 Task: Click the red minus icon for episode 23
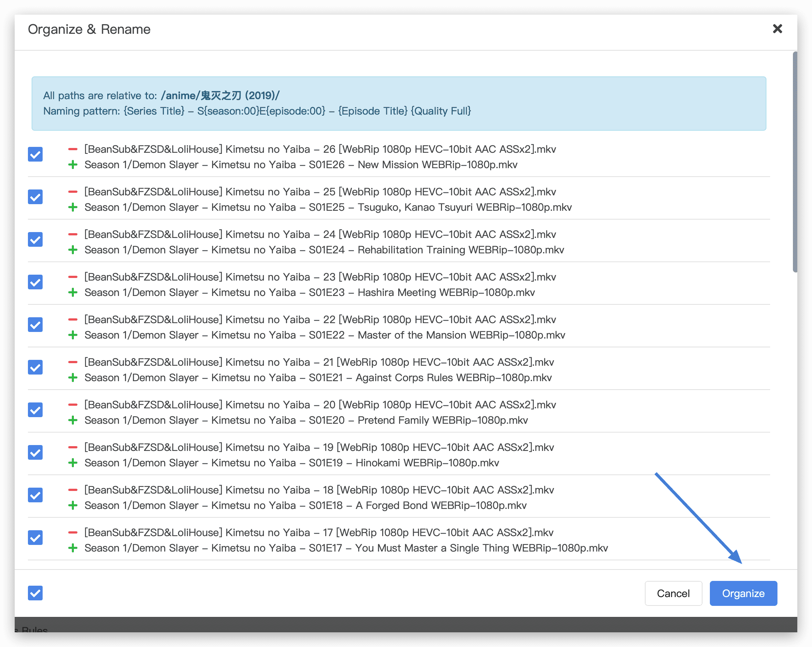(73, 276)
